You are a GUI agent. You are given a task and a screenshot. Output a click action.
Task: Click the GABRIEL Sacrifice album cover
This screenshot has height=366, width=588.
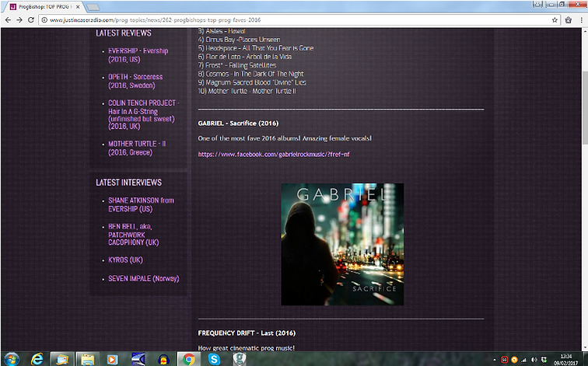point(342,244)
